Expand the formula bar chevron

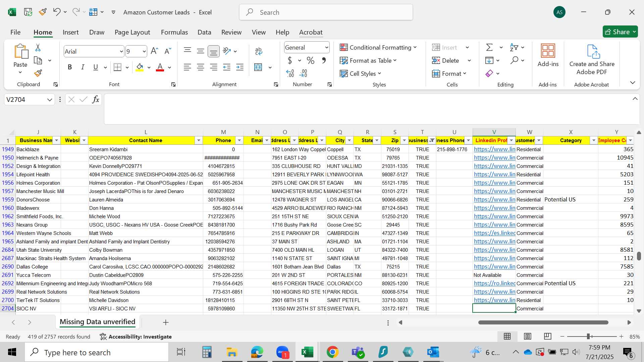(x=635, y=99)
